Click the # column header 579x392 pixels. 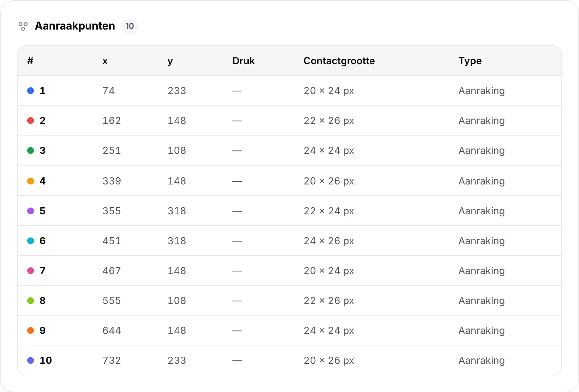pyautogui.click(x=30, y=61)
